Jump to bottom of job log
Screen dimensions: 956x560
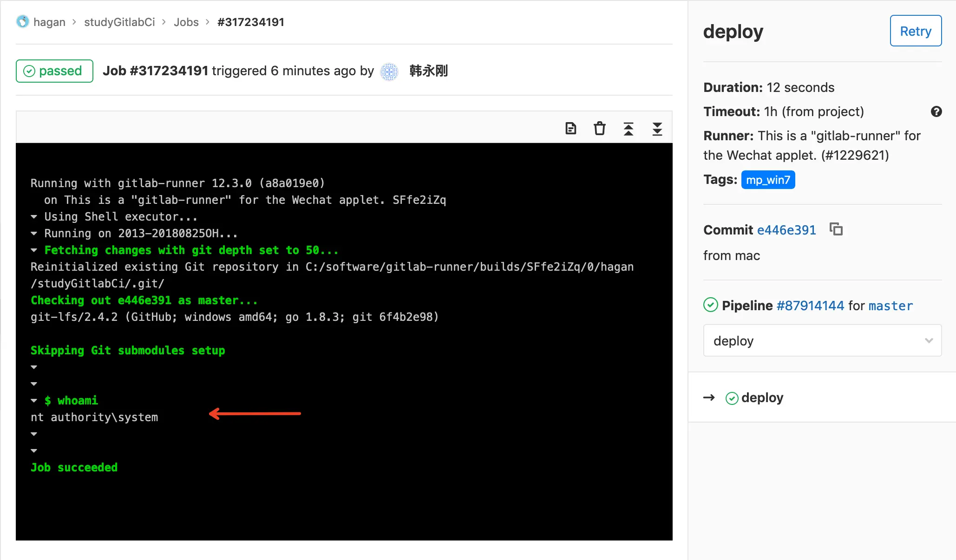[657, 129]
